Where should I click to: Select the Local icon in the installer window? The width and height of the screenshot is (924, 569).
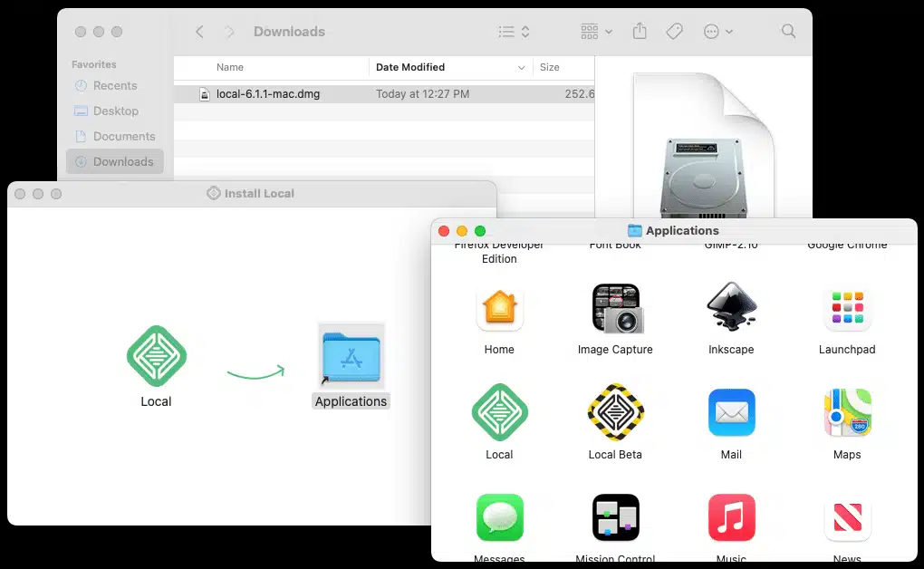156,356
